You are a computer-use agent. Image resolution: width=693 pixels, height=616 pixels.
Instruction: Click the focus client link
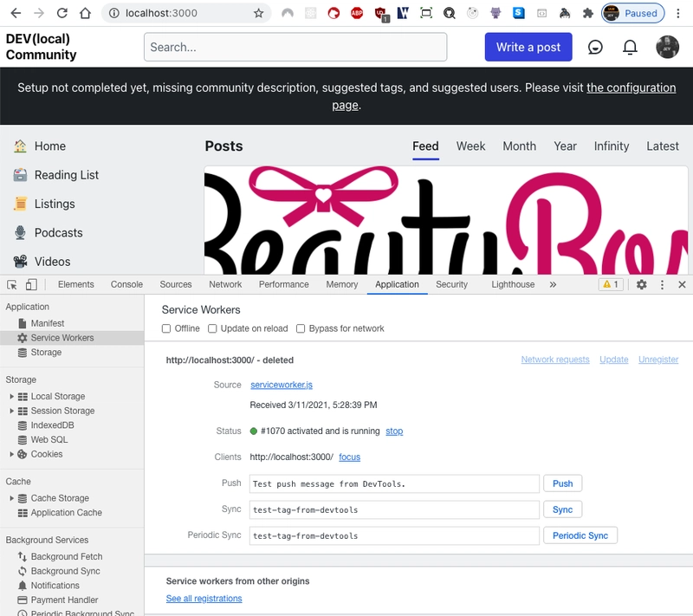click(x=350, y=457)
